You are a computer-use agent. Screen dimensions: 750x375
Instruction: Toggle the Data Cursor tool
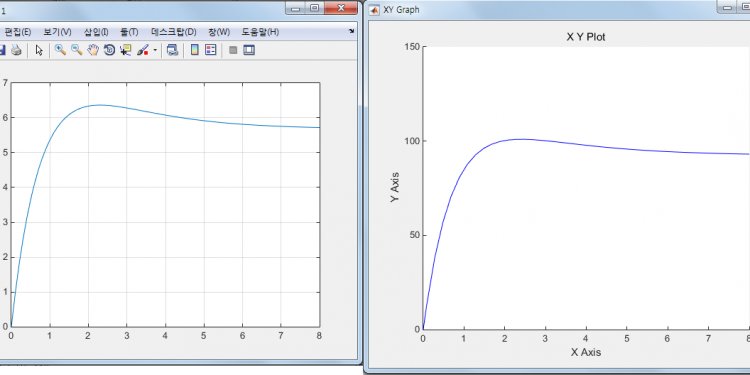coord(126,50)
